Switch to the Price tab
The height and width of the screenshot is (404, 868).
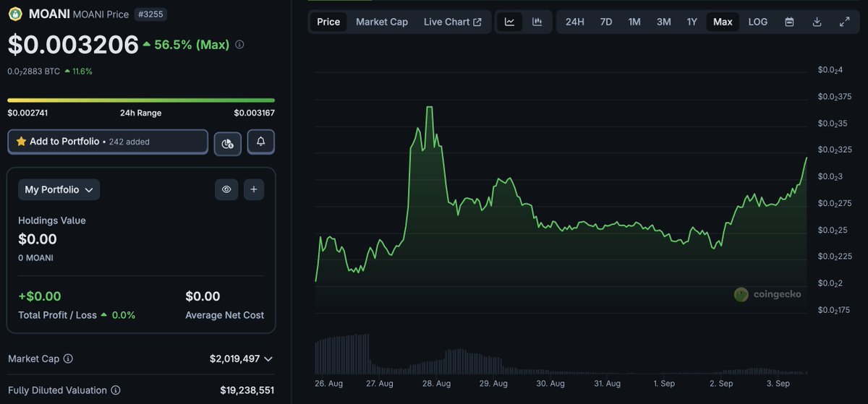point(328,22)
